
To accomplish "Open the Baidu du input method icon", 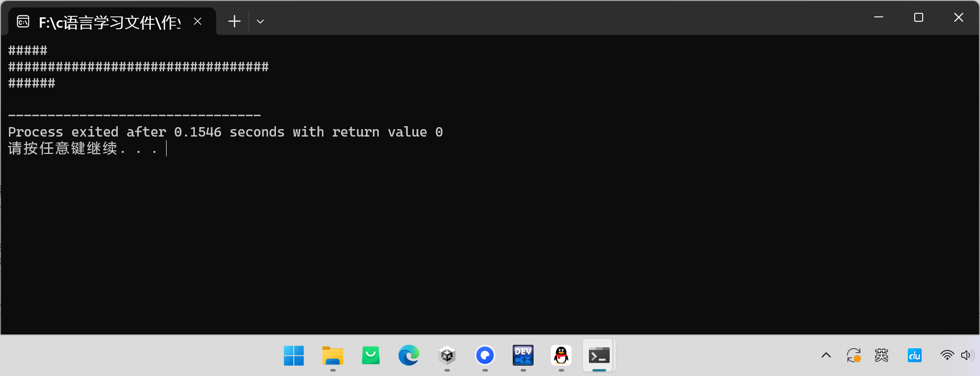I will (915, 355).
